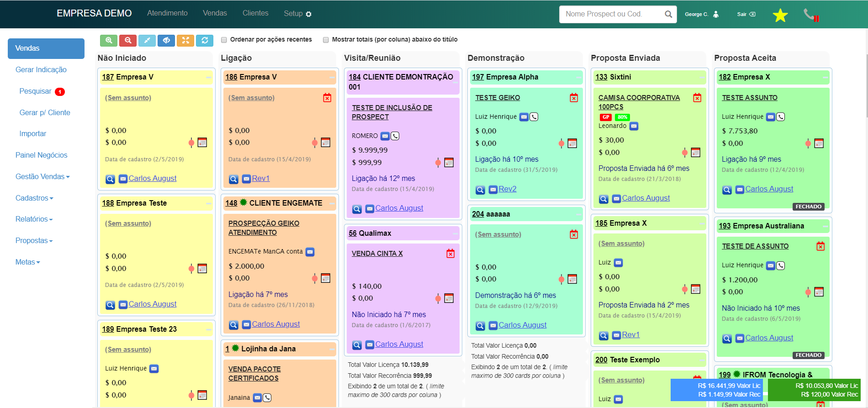
Task: Click red calendar-x icon on card 186
Action: [327, 98]
